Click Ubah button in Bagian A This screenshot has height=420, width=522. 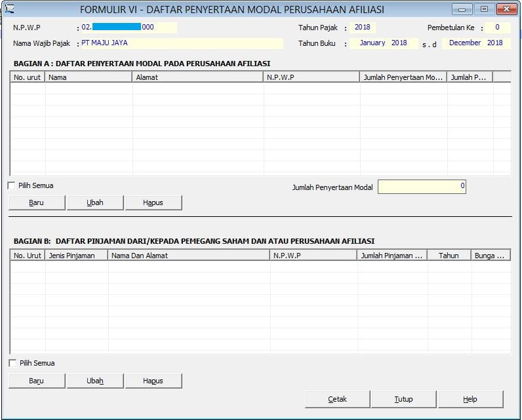pos(95,202)
